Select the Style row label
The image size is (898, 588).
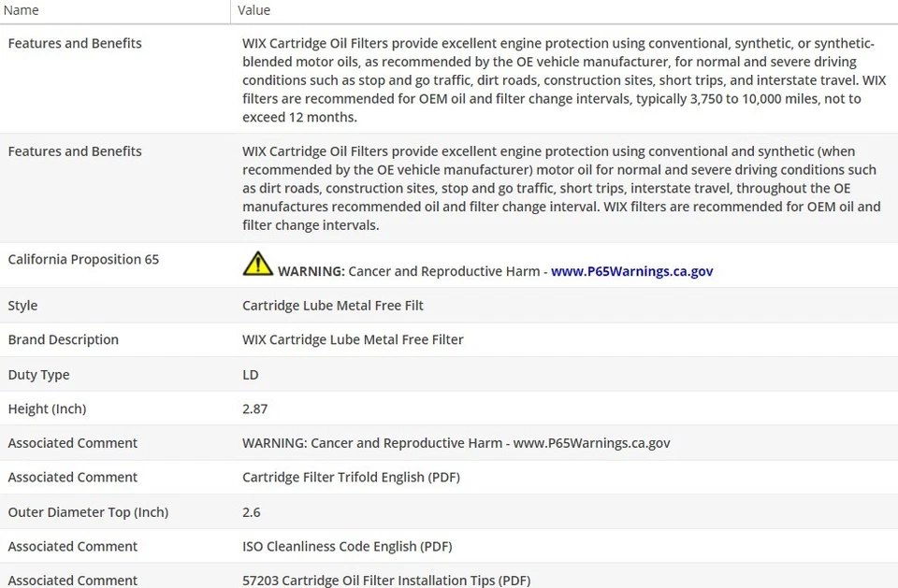(22, 306)
